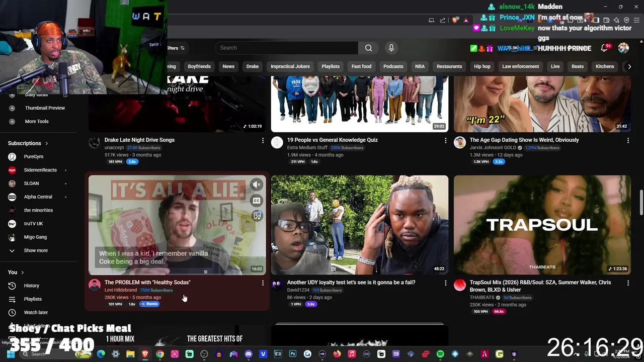Viewport: 644px width, 362px height.
Task: Select the Fast food filter chip
Action: [x=361, y=66]
